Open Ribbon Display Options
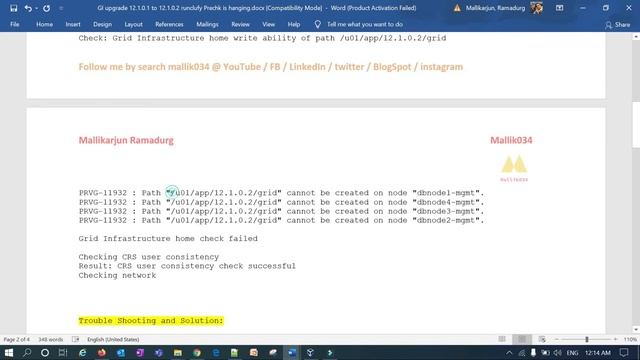640x360 pixels. [x=559, y=8]
